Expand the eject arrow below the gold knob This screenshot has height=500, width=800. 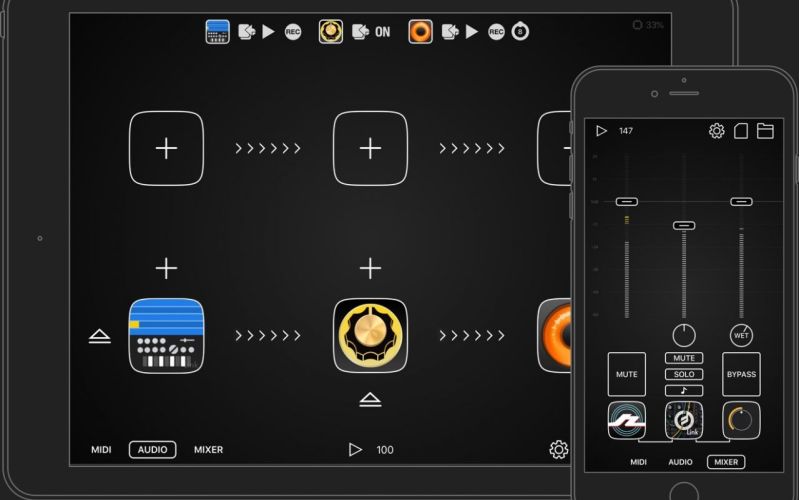coord(370,400)
